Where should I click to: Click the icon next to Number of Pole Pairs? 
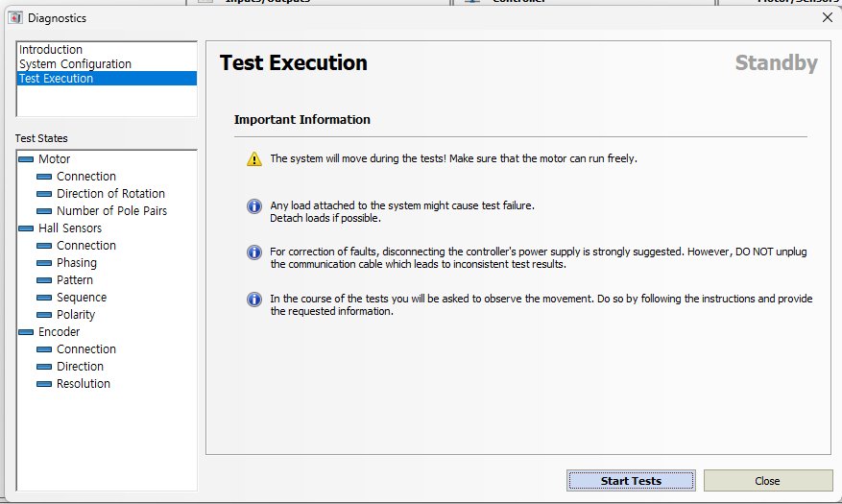[x=44, y=211]
